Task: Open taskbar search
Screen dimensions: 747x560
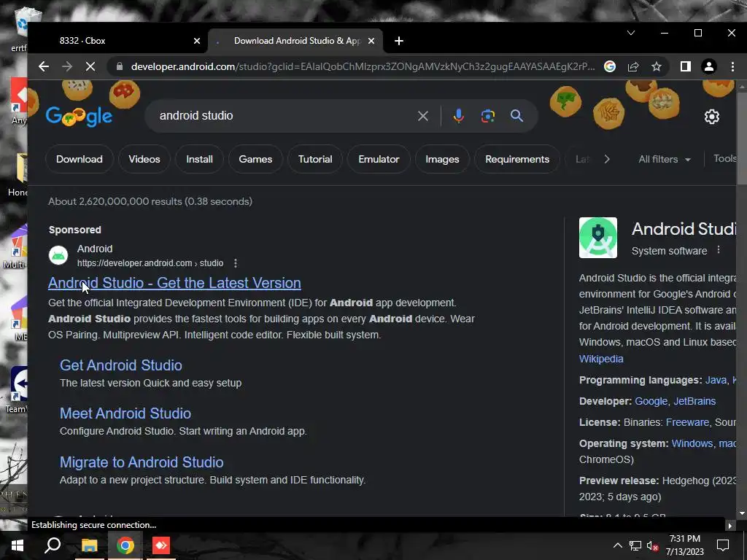Action: pyautogui.click(x=53, y=545)
